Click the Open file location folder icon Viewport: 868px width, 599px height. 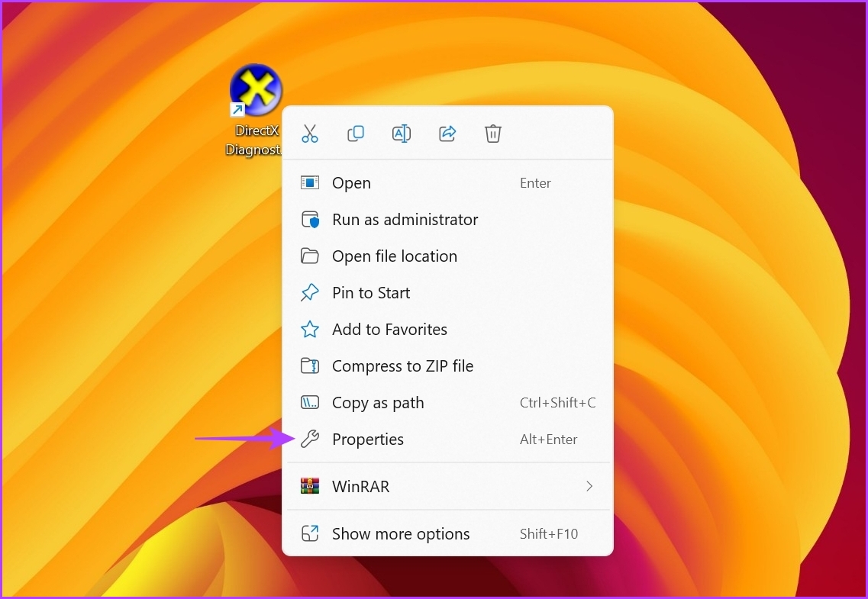pos(309,256)
